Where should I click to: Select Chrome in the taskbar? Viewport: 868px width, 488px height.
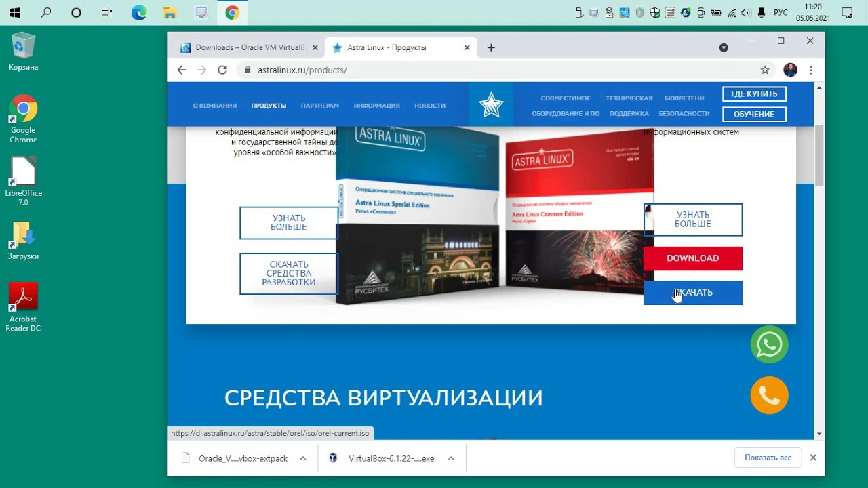[232, 12]
